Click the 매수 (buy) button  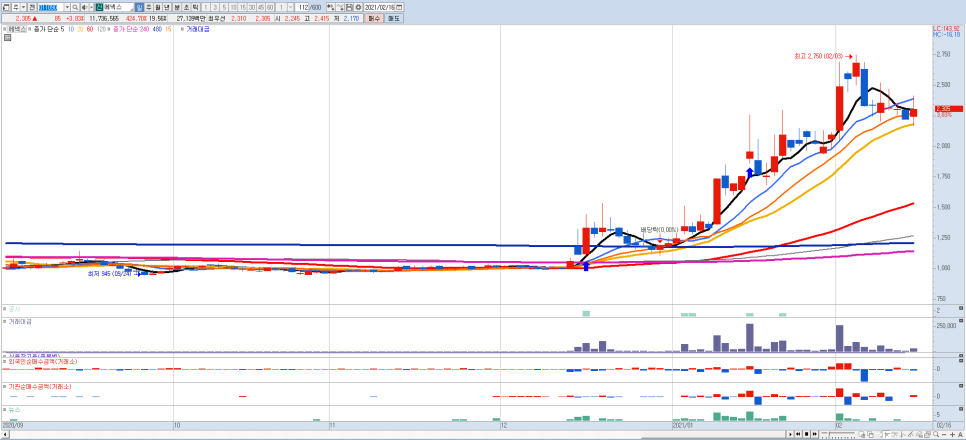click(x=373, y=18)
